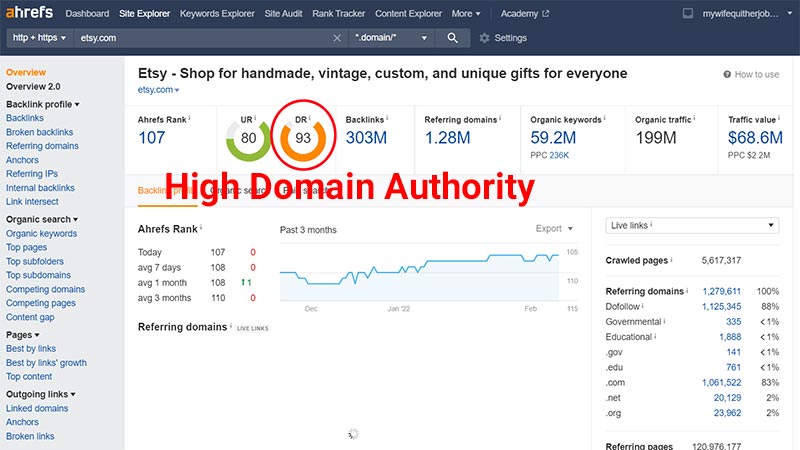
Task: Open Top pages report
Action: (x=27, y=247)
